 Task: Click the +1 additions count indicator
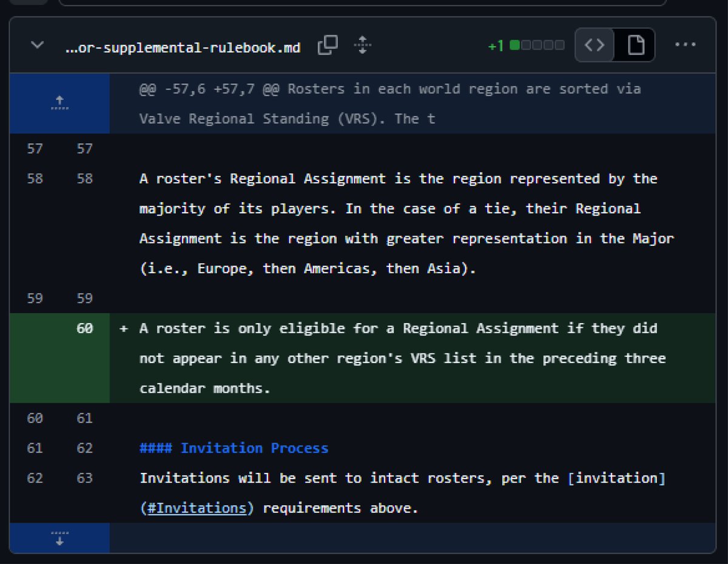pos(496,46)
